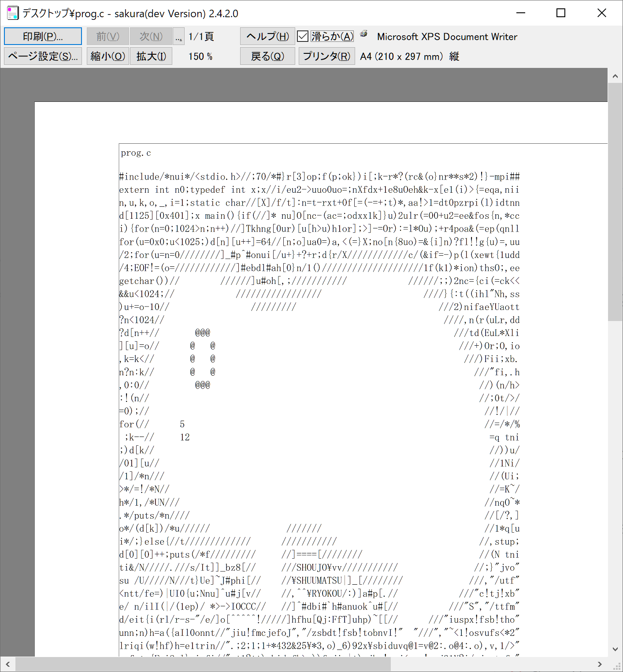Image resolution: width=623 pixels, height=672 pixels.
Task: Click the resize grip at the bottom-right corner
Action: pos(617,666)
